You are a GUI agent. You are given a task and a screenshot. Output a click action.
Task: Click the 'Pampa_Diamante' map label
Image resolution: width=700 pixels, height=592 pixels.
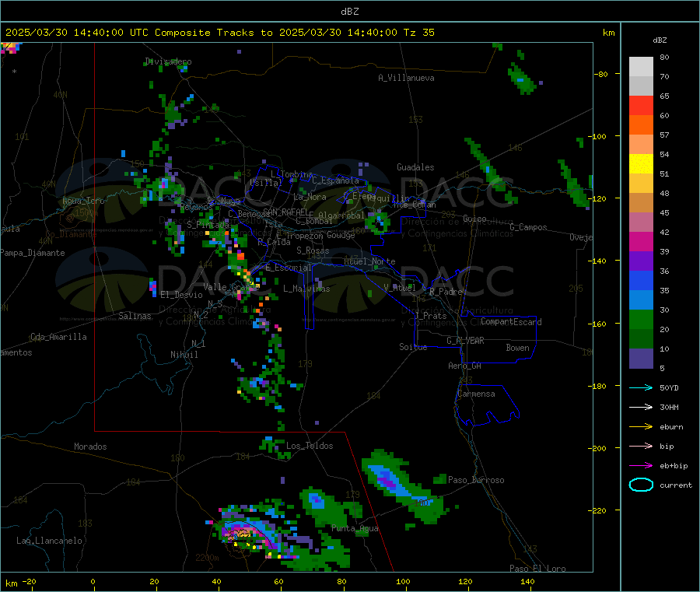(33, 253)
